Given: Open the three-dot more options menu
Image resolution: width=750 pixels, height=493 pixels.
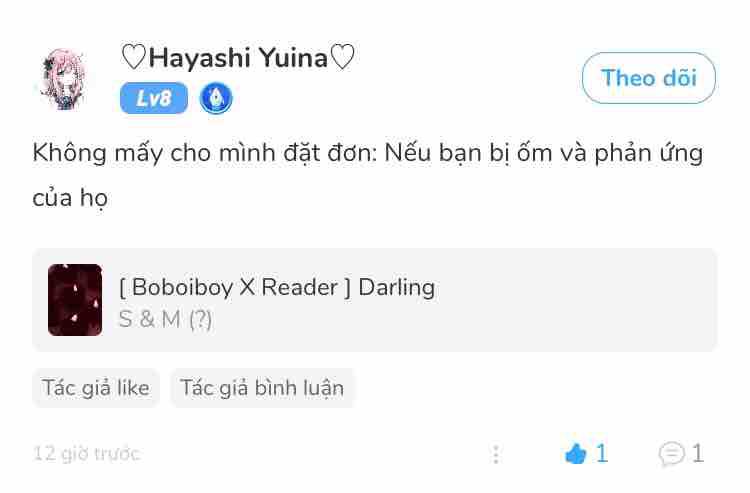Looking at the screenshot, I should [x=496, y=454].
